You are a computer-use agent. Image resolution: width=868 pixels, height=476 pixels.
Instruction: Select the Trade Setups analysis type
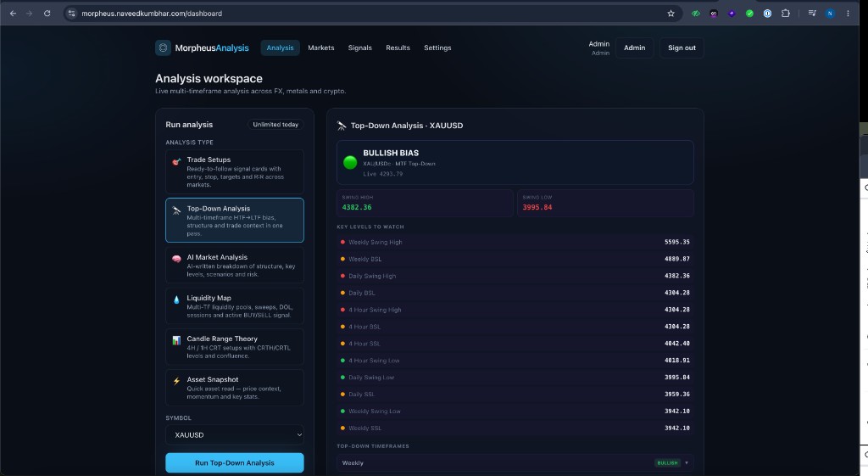(235, 171)
